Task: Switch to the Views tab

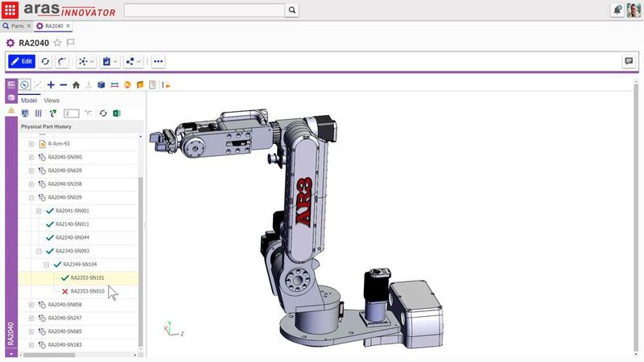Action: [52, 101]
